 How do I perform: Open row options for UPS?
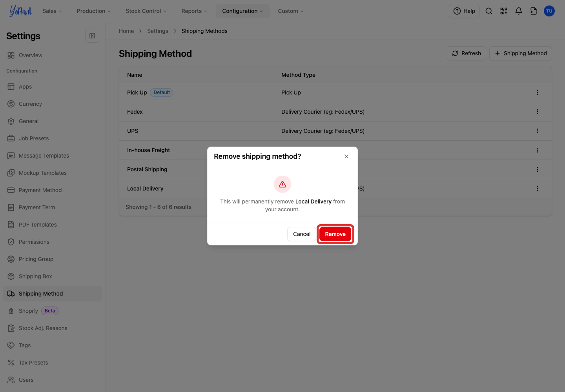(x=538, y=131)
